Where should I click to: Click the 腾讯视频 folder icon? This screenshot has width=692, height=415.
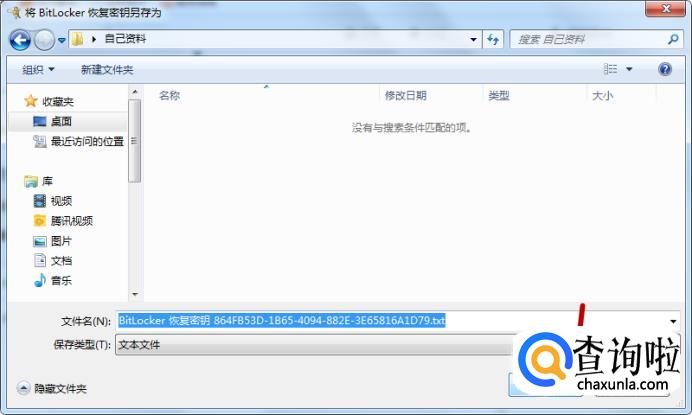pyautogui.click(x=40, y=221)
